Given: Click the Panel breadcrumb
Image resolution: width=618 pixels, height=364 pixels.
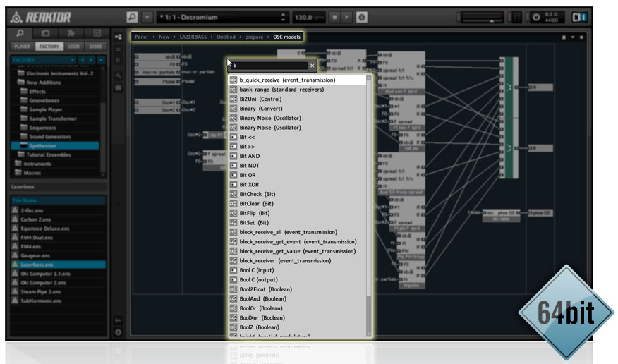Looking at the screenshot, I should (x=141, y=37).
